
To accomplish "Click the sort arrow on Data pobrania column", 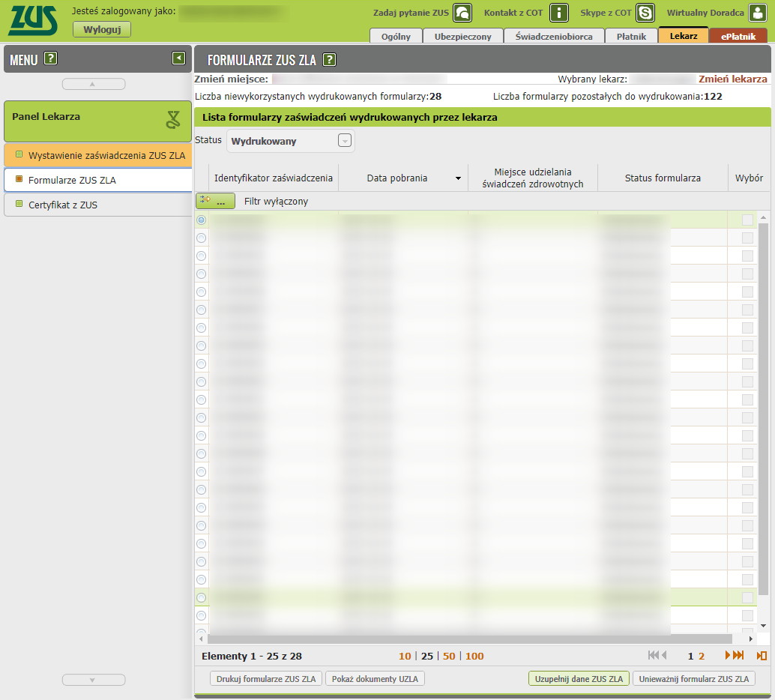I will tap(458, 178).
